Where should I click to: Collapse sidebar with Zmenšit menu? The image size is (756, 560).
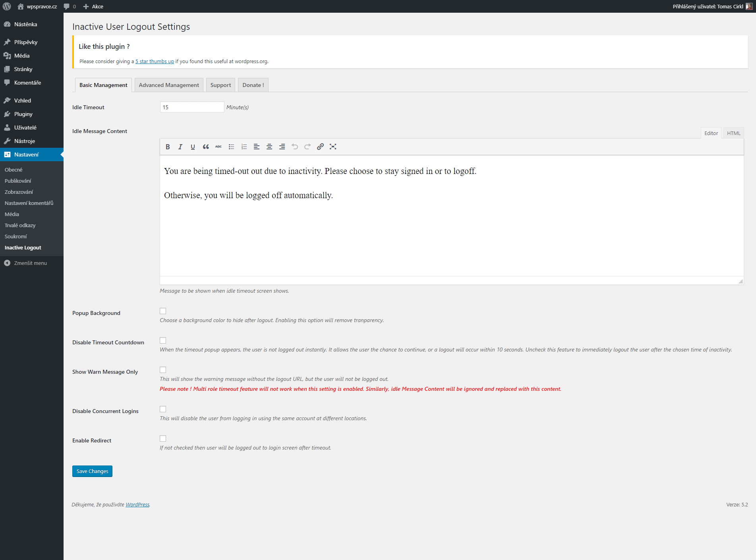click(x=32, y=263)
